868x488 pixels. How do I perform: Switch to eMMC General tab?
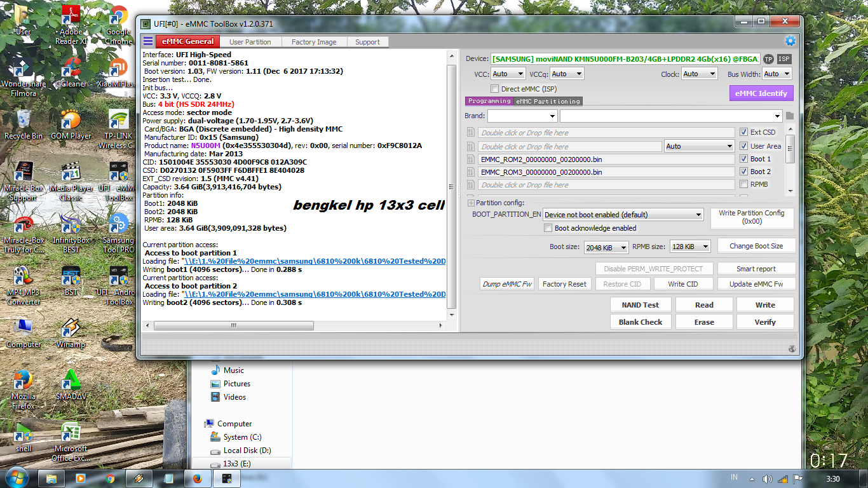click(187, 41)
